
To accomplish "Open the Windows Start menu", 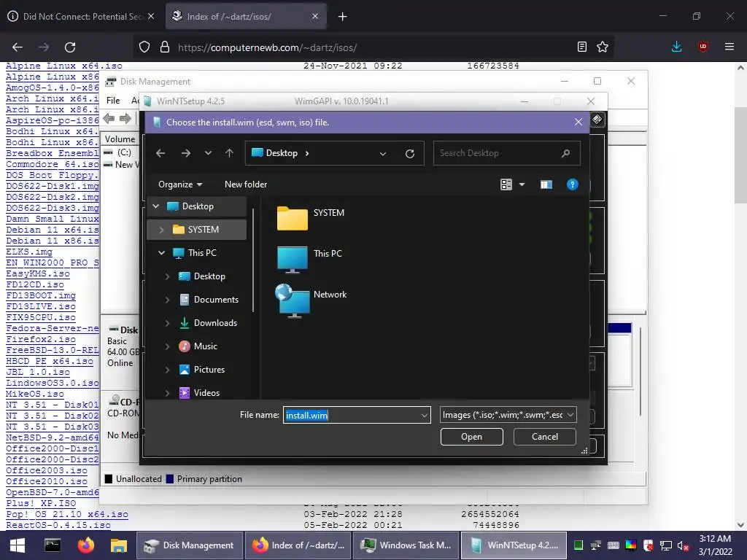I will point(18,545).
